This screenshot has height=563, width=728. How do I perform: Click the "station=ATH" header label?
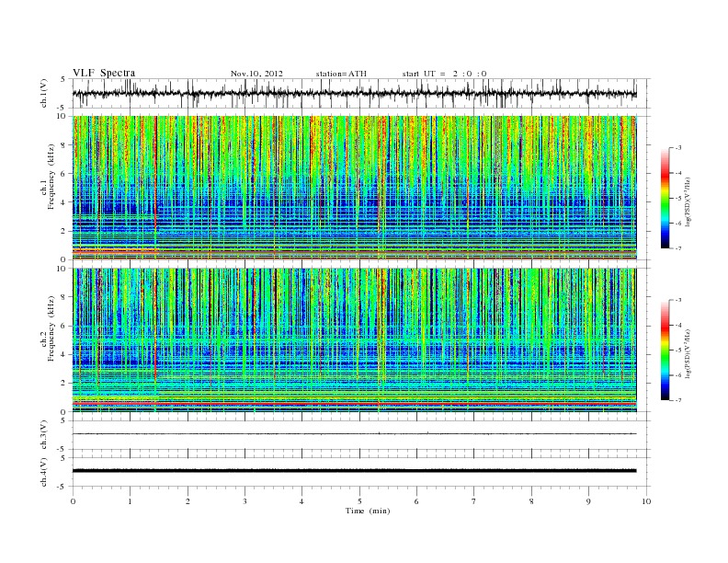[341, 74]
